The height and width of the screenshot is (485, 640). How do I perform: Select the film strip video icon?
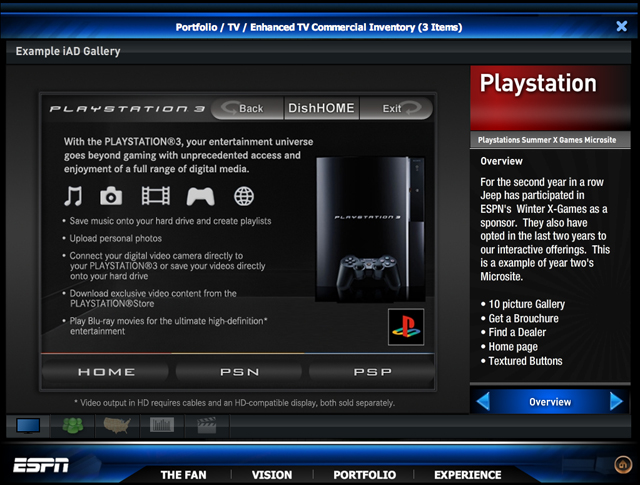(156, 196)
